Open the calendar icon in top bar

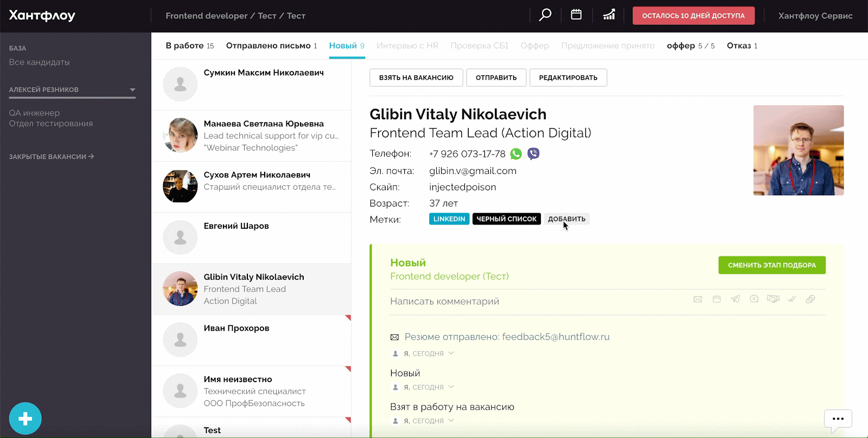pyautogui.click(x=576, y=15)
